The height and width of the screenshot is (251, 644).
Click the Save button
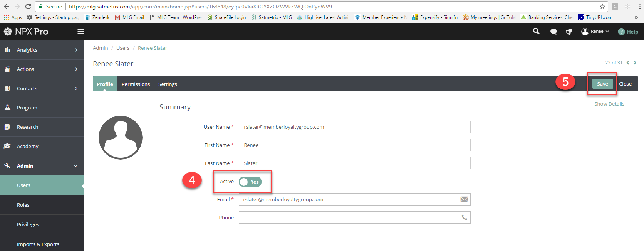(602, 84)
